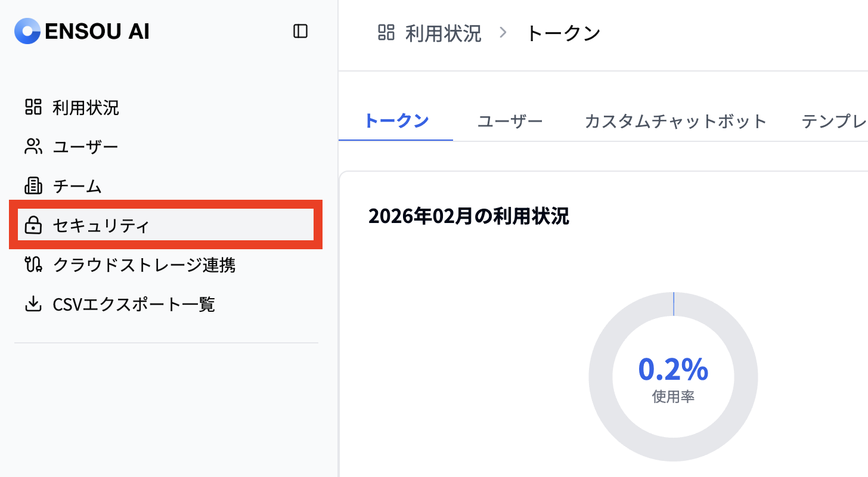Click the 2026年02月の利用状況 heading
This screenshot has height=477, width=868.
469,216
